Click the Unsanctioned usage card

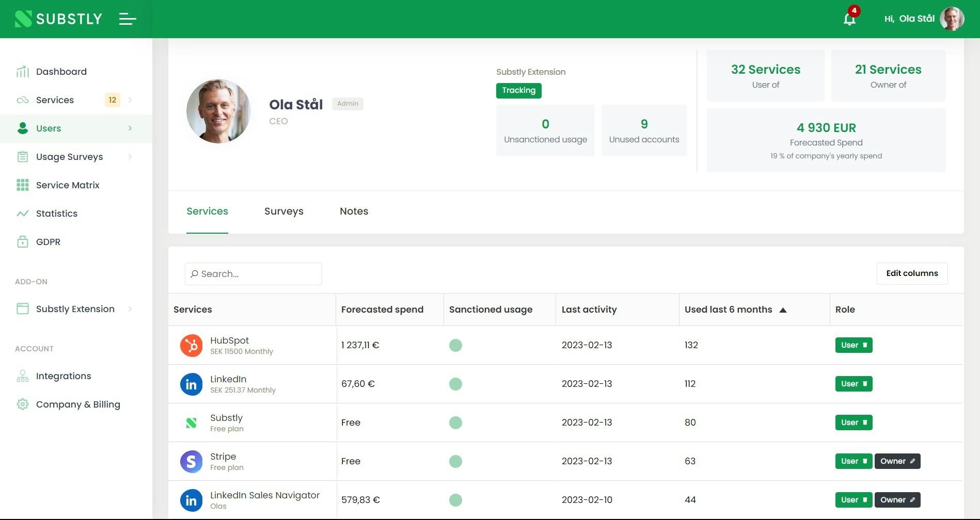coord(545,131)
